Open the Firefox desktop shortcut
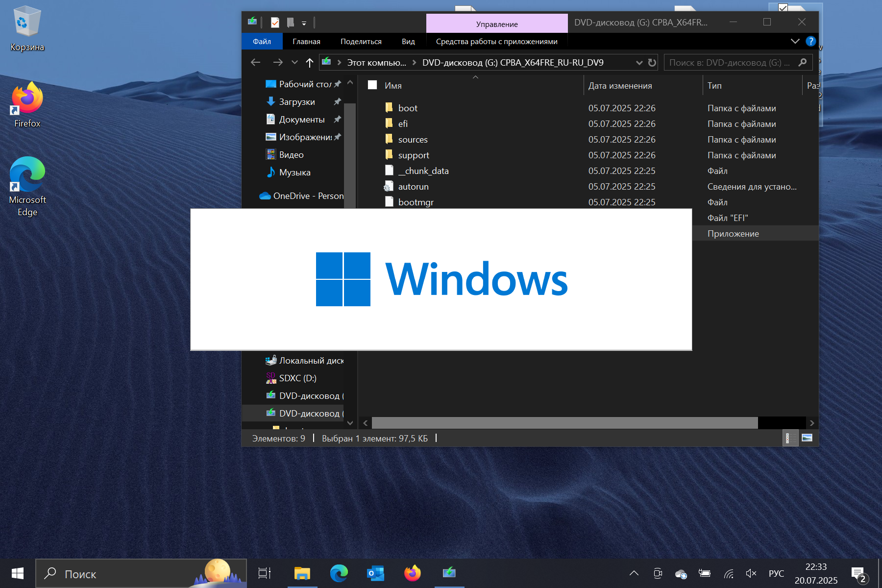The width and height of the screenshot is (882, 588). (27, 105)
